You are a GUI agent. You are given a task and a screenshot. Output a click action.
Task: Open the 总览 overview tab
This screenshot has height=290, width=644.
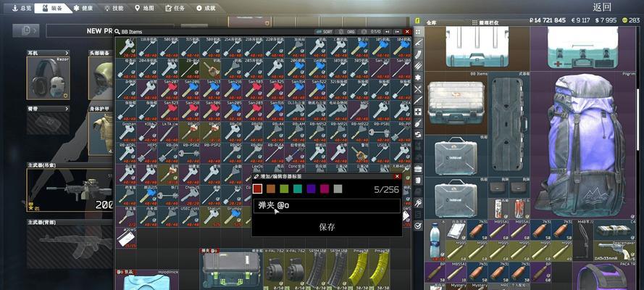coord(22,8)
